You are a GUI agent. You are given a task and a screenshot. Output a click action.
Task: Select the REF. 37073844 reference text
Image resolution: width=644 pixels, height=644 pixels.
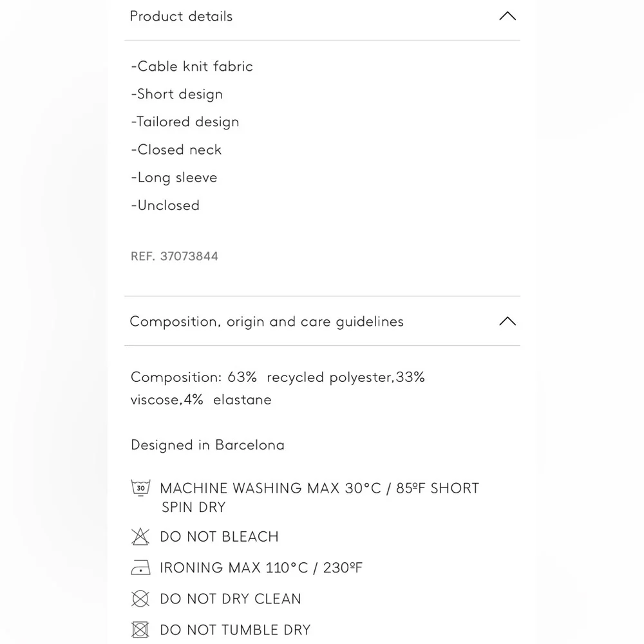[174, 256]
